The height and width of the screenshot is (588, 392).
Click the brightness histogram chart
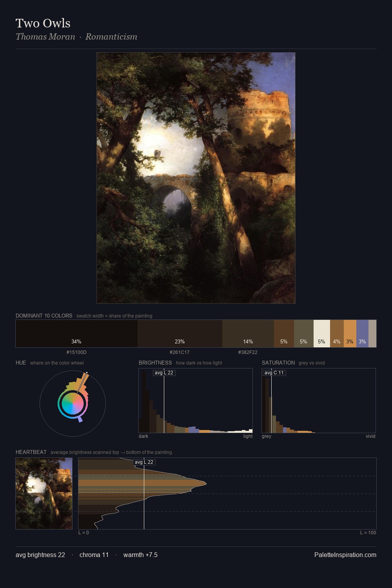point(196,401)
